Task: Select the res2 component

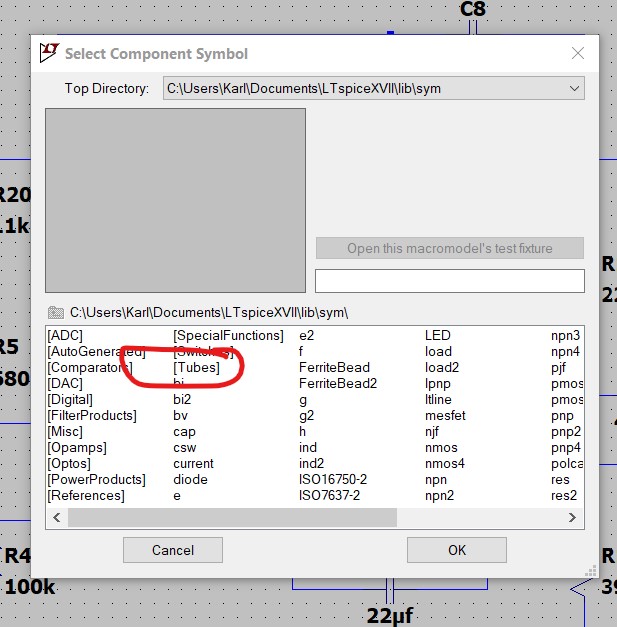Action: [564, 495]
